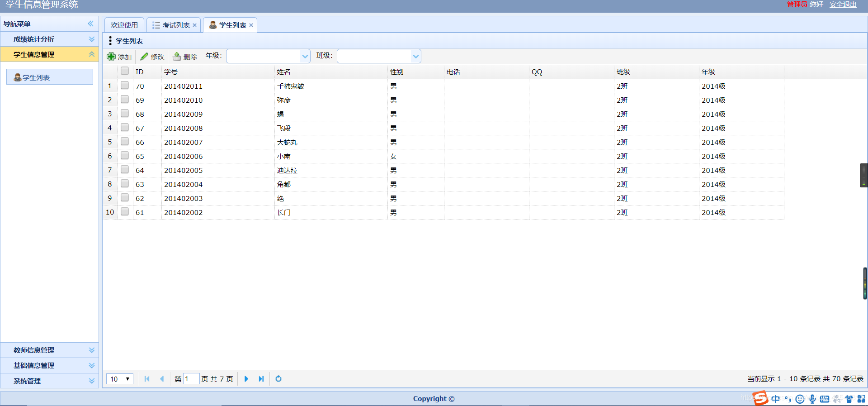Click the green Add student icon
Image resolution: width=868 pixels, height=406 pixels.
111,57
